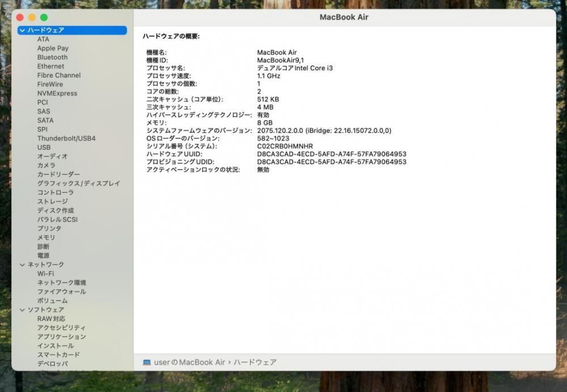
Task: Select Bluetooth in the sidebar
Action: coord(52,57)
